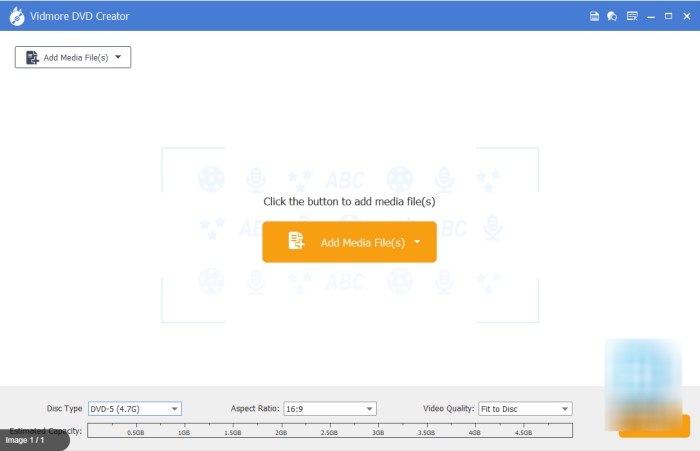Click the file-plus icon on top-left Add Media button

(32, 58)
